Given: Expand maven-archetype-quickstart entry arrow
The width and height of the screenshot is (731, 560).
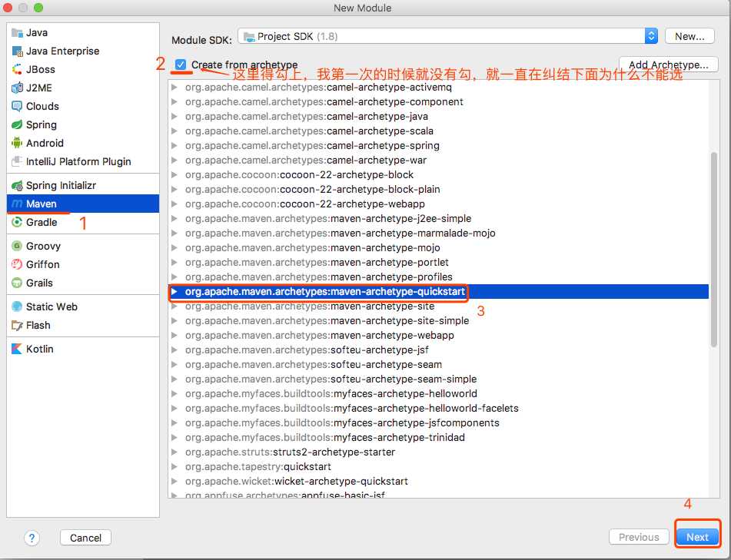Looking at the screenshot, I should [174, 292].
